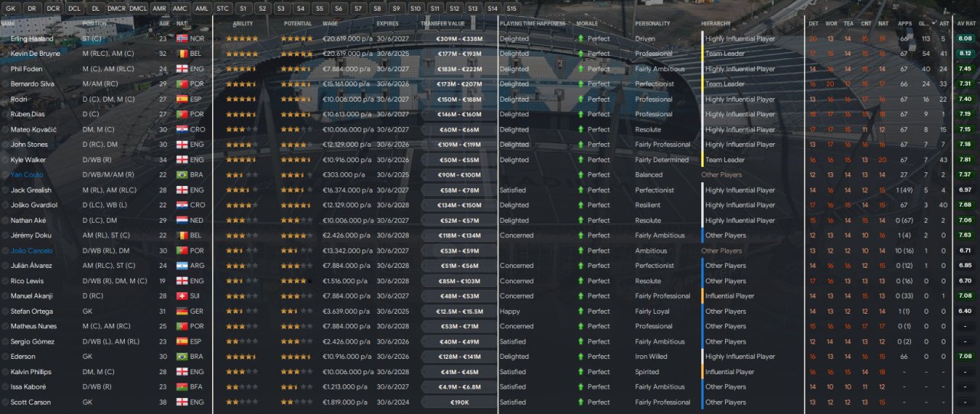This screenshot has height=414, width=980.
Task: Click Haaland's transfer value €309M - €338M
Action: pos(459,38)
